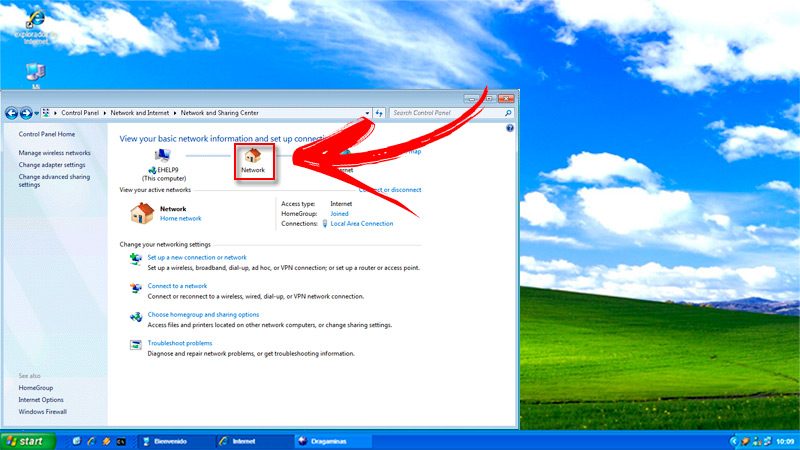Open the Help question mark icon
800x450 pixels.
(x=510, y=128)
